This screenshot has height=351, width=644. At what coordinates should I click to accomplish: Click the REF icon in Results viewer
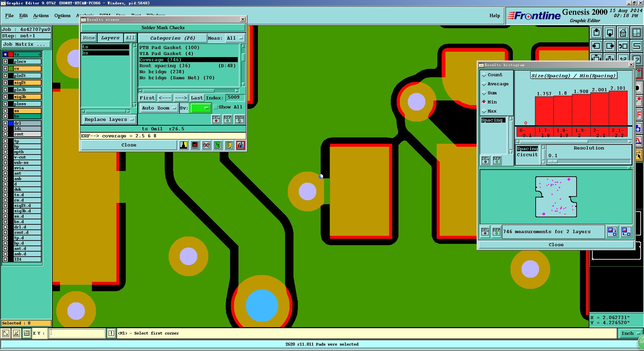pyautogui.click(x=227, y=119)
